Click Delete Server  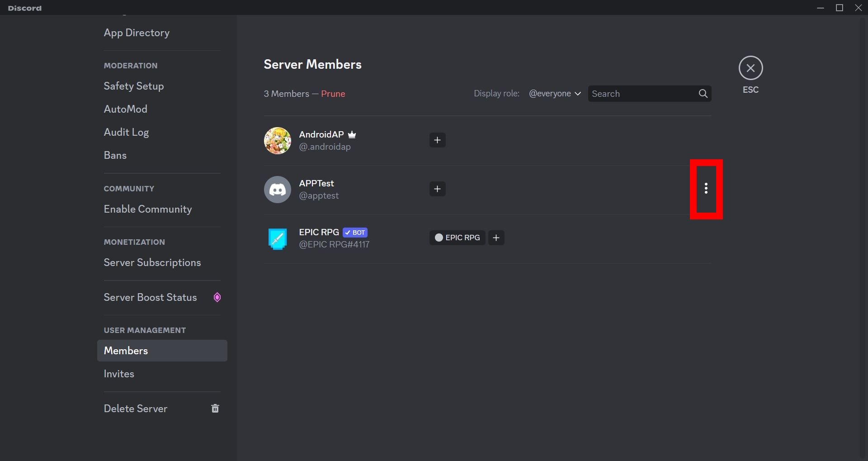(x=135, y=408)
